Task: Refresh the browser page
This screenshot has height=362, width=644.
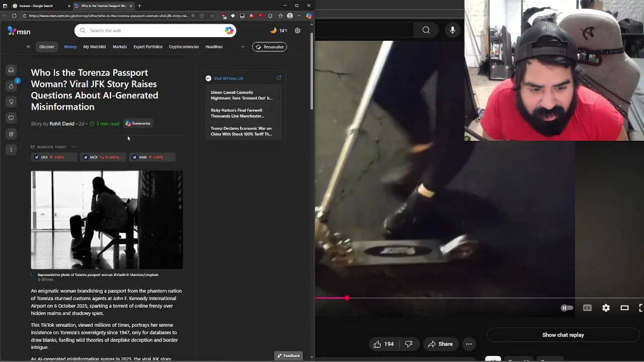Action: click(x=14, y=16)
